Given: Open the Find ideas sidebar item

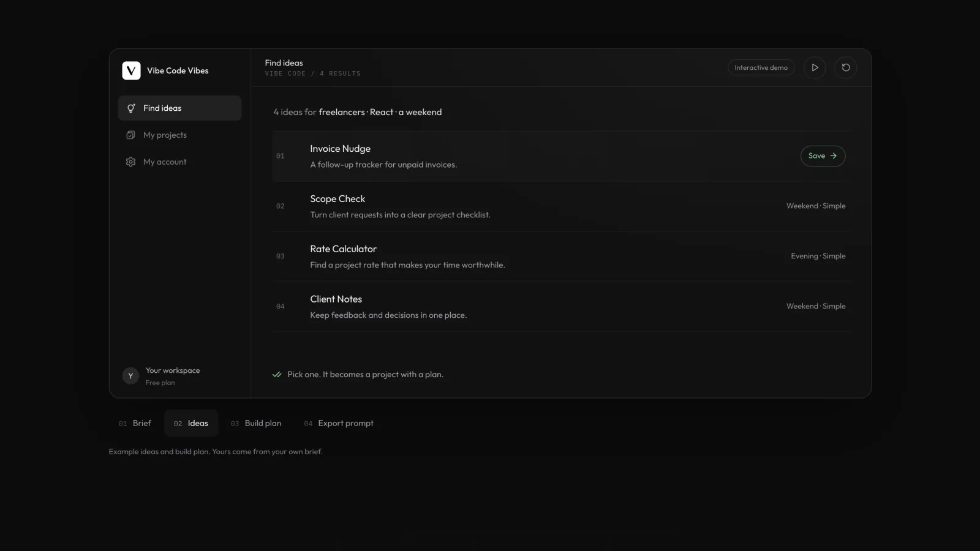Looking at the screenshot, I should point(179,108).
